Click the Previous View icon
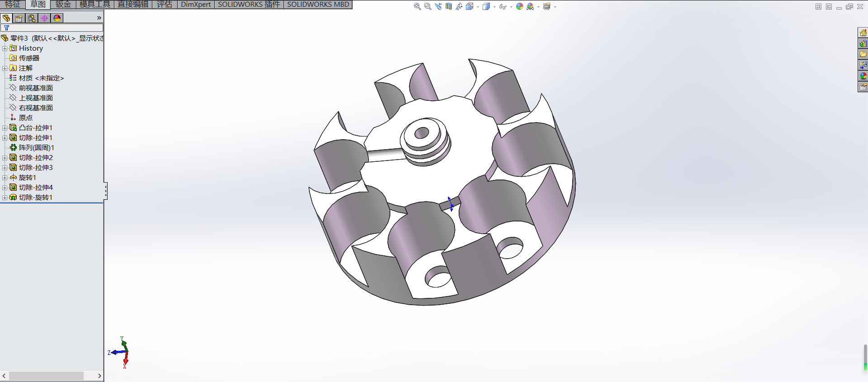 tap(438, 6)
